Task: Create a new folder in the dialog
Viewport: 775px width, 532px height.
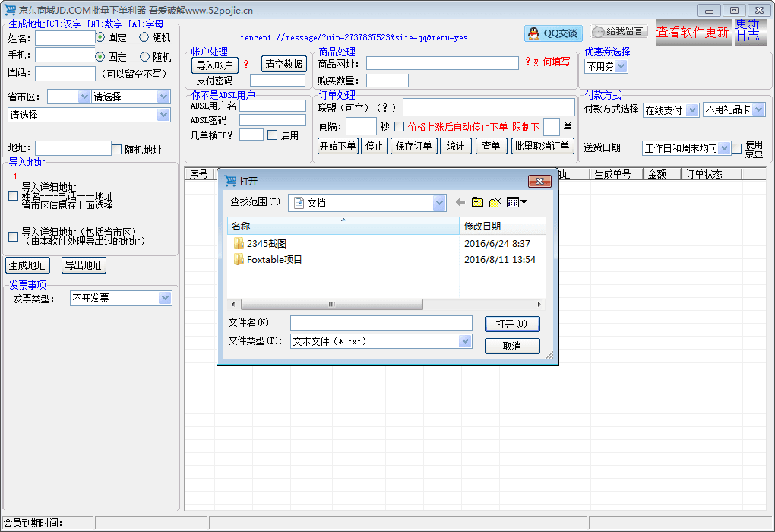Action: click(495, 202)
